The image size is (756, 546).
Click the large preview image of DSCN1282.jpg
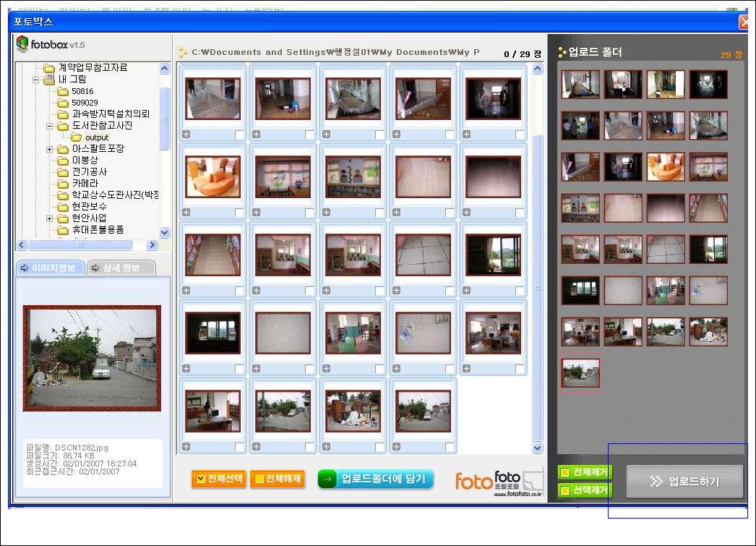(92, 359)
